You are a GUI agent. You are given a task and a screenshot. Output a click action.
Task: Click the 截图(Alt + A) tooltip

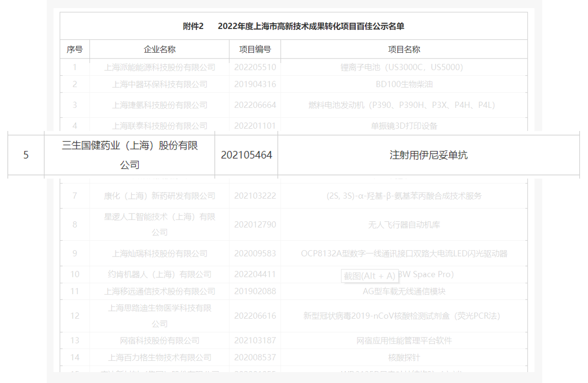click(x=369, y=276)
